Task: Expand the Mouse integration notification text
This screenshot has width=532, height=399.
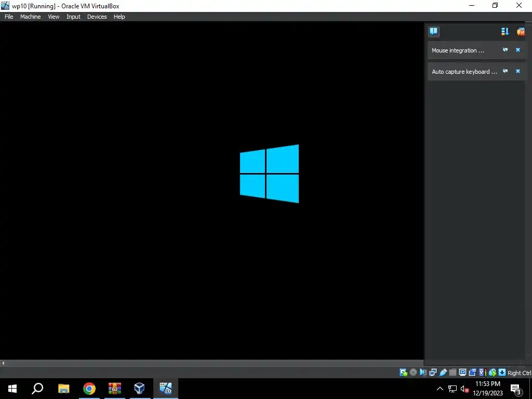Action: tap(458, 50)
